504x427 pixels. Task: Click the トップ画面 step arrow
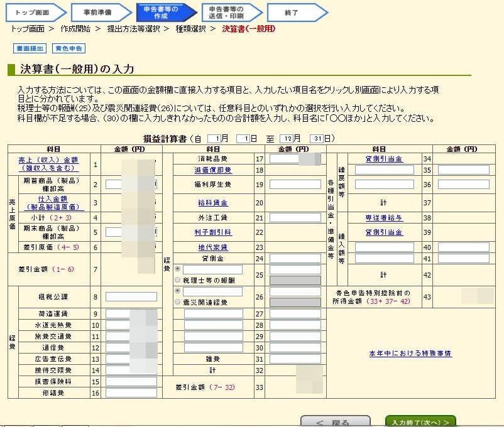pyautogui.click(x=36, y=13)
